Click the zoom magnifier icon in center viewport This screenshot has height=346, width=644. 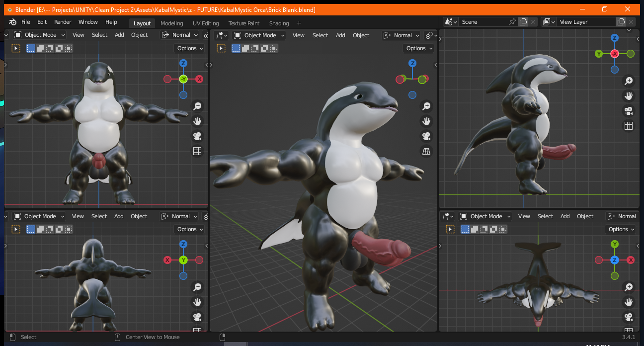tap(426, 106)
